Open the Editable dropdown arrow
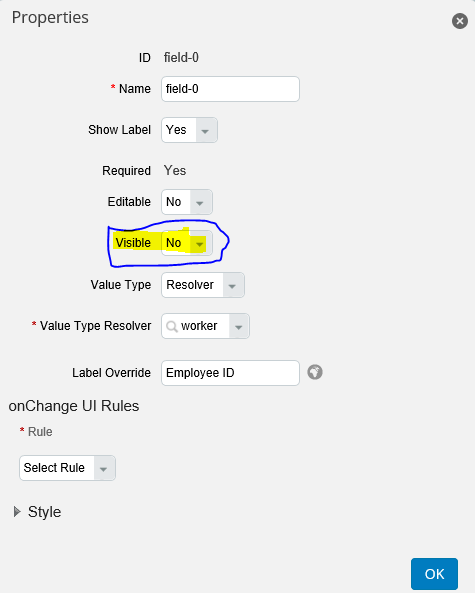This screenshot has height=593, width=475. (201, 202)
